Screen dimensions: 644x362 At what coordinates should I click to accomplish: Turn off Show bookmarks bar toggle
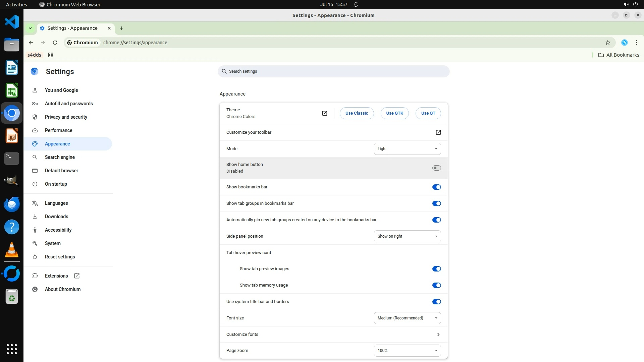436,187
